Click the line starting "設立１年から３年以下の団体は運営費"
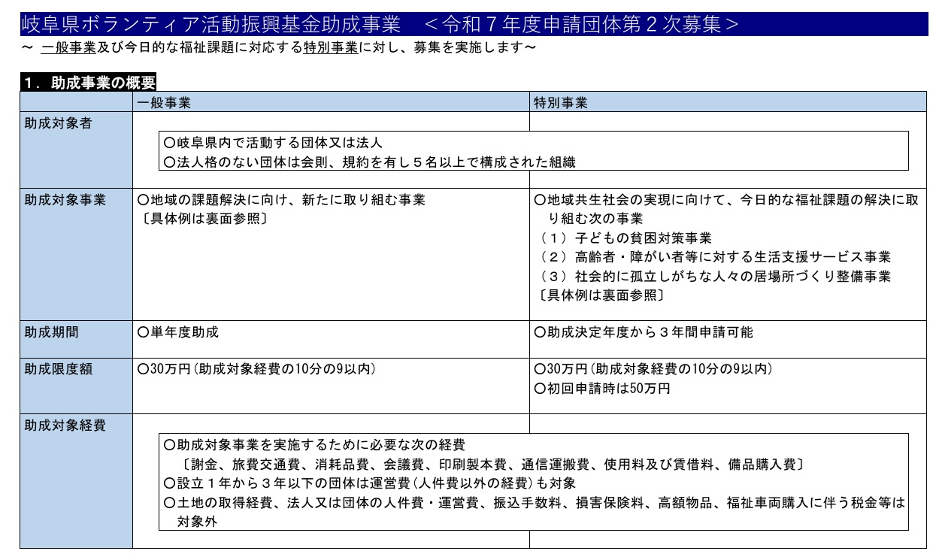The height and width of the screenshot is (560, 948). coord(370,483)
